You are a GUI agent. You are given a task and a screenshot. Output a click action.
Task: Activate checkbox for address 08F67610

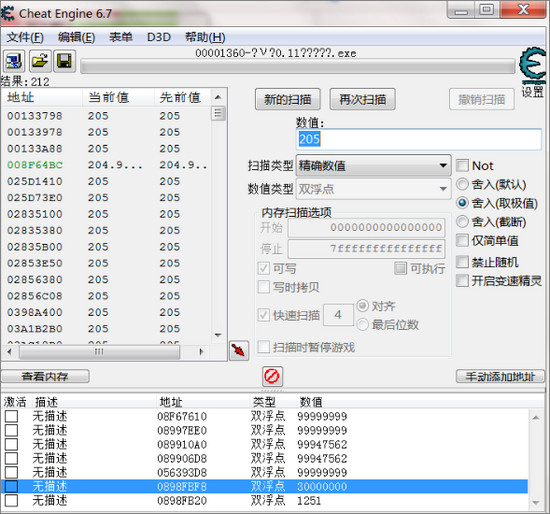(11, 416)
